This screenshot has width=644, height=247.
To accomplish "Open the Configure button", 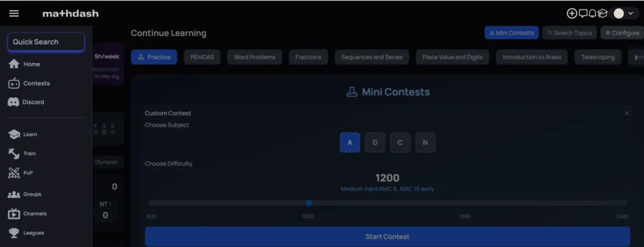I will click(622, 33).
